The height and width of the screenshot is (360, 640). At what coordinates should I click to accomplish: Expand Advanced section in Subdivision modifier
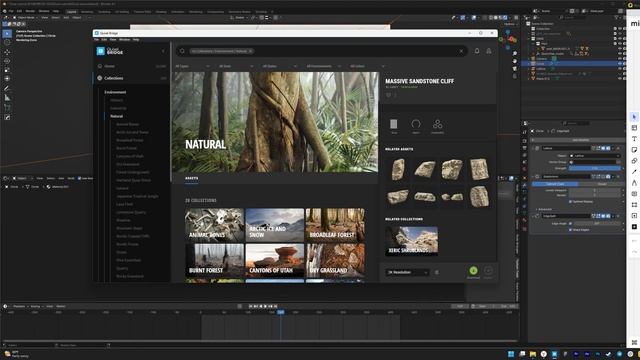click(x=545, y=209)
